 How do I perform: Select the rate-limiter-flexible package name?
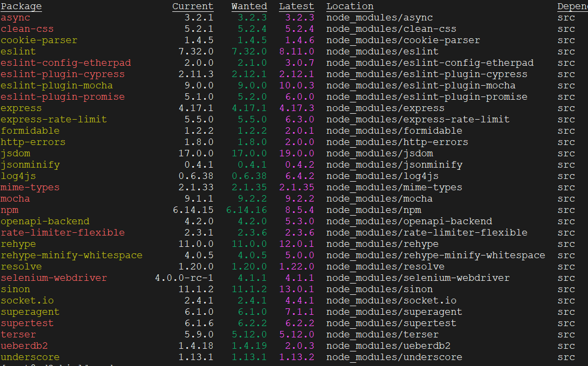[63, 232]
